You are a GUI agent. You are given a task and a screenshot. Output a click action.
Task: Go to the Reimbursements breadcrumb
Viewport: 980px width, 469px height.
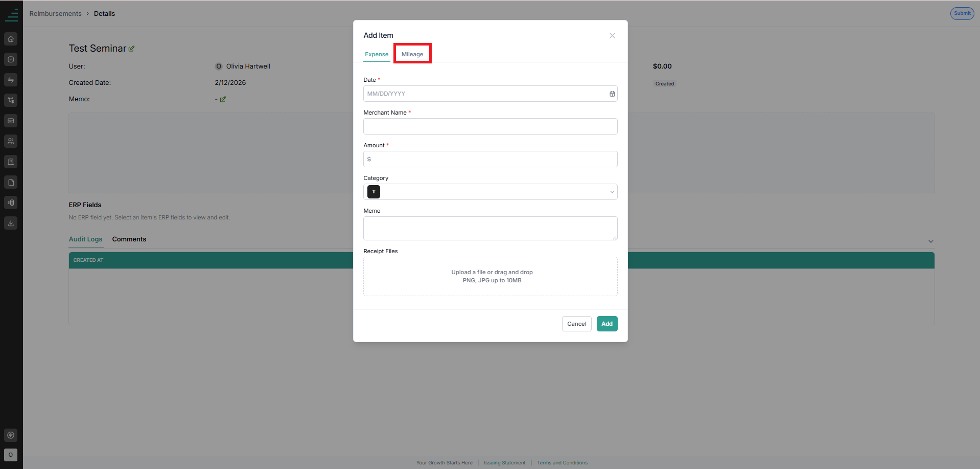click(x=55, y=14)
